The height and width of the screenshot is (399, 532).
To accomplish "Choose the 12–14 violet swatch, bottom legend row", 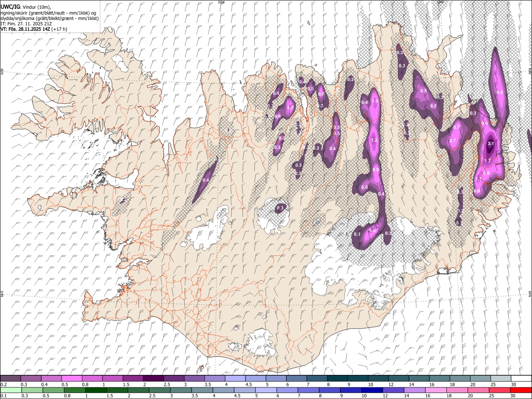I will pyautogui.click(x=393, y=390).
